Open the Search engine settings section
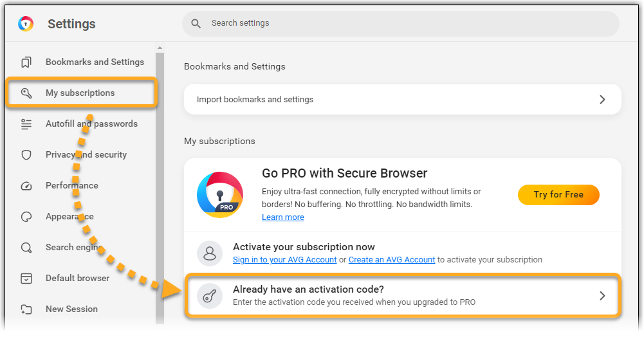This screenshot has width=644, height=339. (73, 248)
